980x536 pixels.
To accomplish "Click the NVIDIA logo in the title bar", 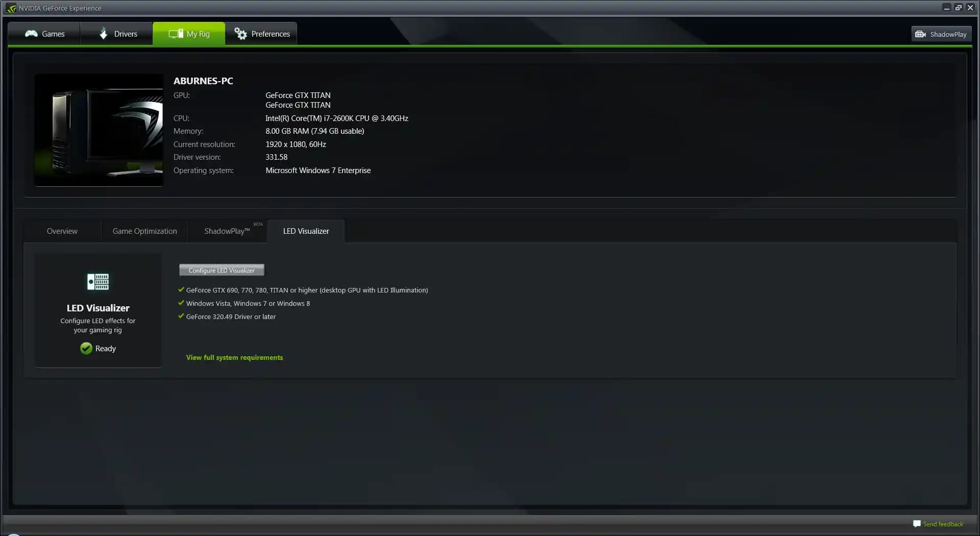I will coord(11,8).
